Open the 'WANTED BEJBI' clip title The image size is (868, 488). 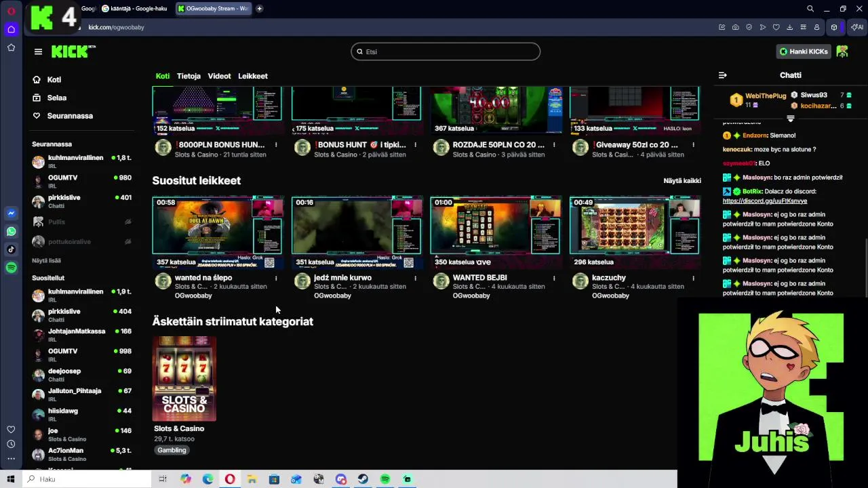pos(479,278)
